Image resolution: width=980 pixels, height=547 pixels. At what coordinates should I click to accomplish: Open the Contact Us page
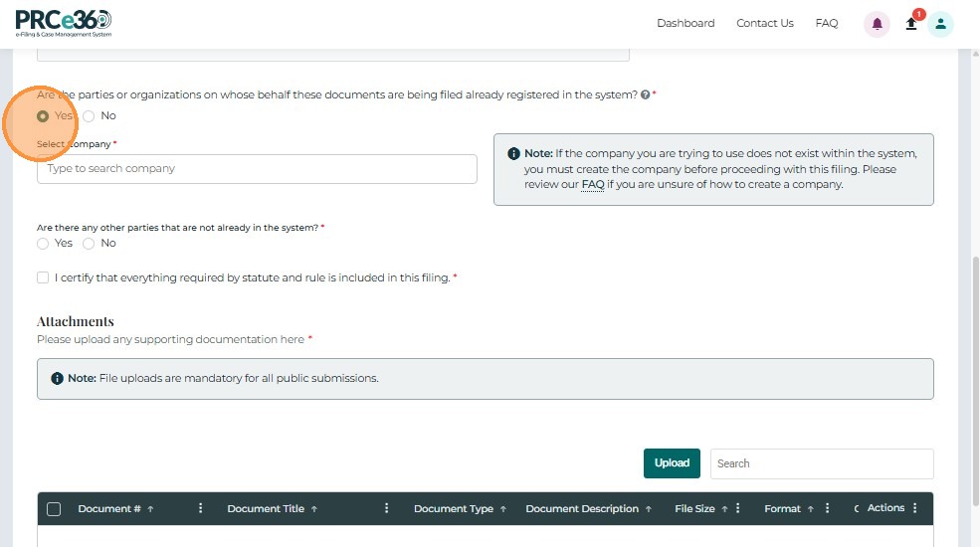pyautogui.click(x=765, y=23)
